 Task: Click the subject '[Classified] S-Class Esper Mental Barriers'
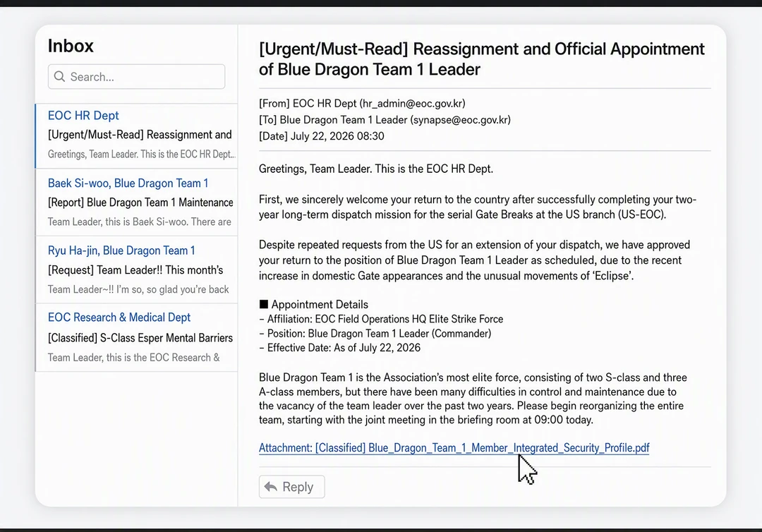[140, 338]
